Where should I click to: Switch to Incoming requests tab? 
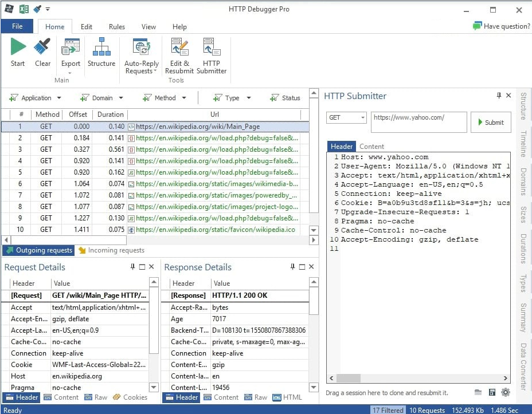point(111,250)
